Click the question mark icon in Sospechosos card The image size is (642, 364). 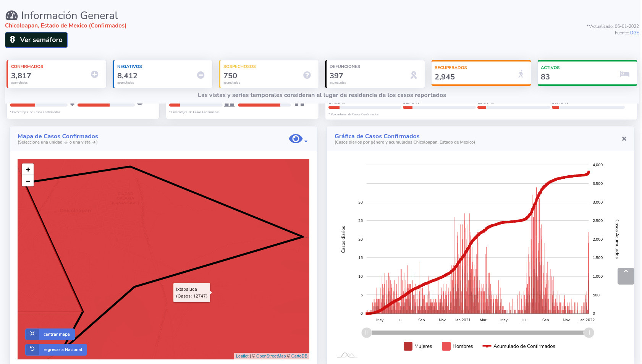307,75
